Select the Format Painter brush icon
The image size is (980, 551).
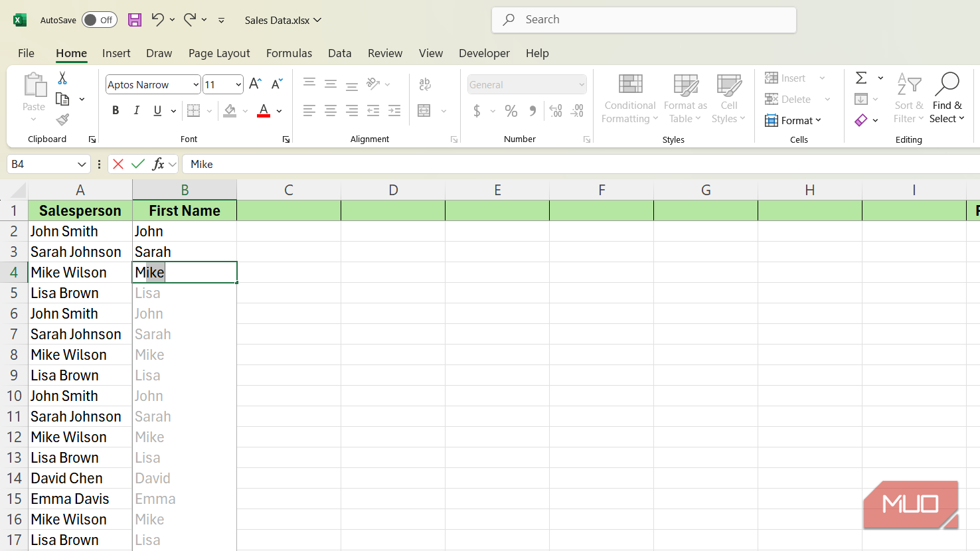tap(62, 119)
